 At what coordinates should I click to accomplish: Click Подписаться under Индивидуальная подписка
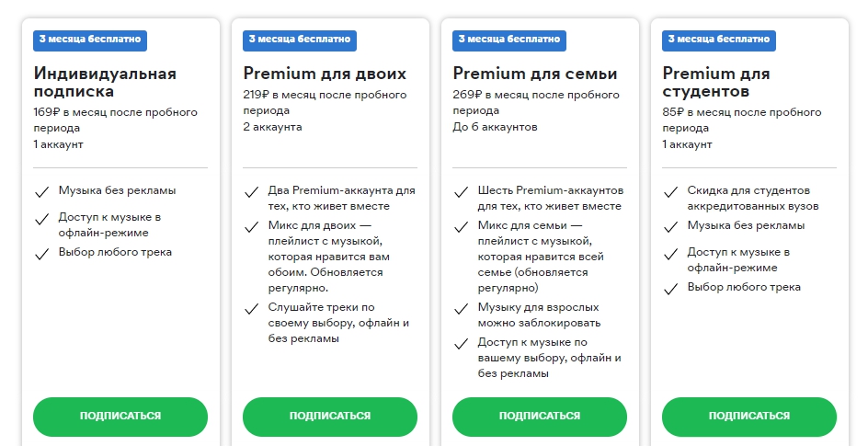tap(120, 417)
